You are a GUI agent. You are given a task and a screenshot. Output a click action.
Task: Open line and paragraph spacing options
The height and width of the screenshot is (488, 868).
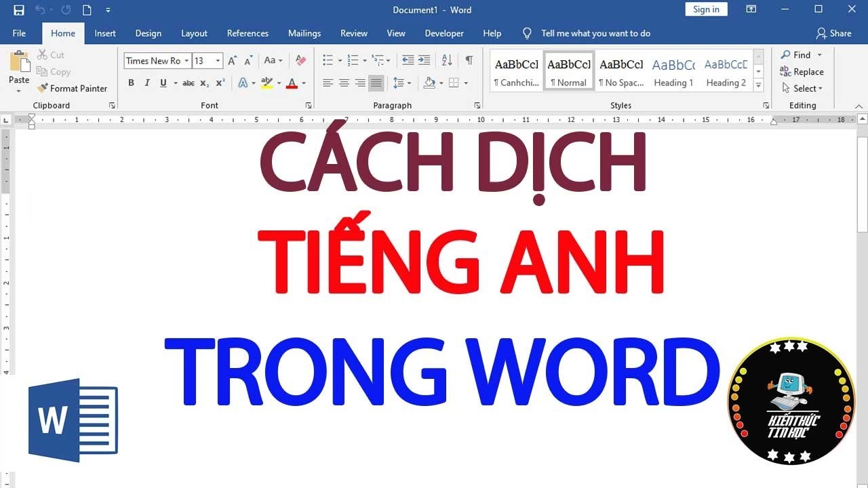(x=401, y=83)
